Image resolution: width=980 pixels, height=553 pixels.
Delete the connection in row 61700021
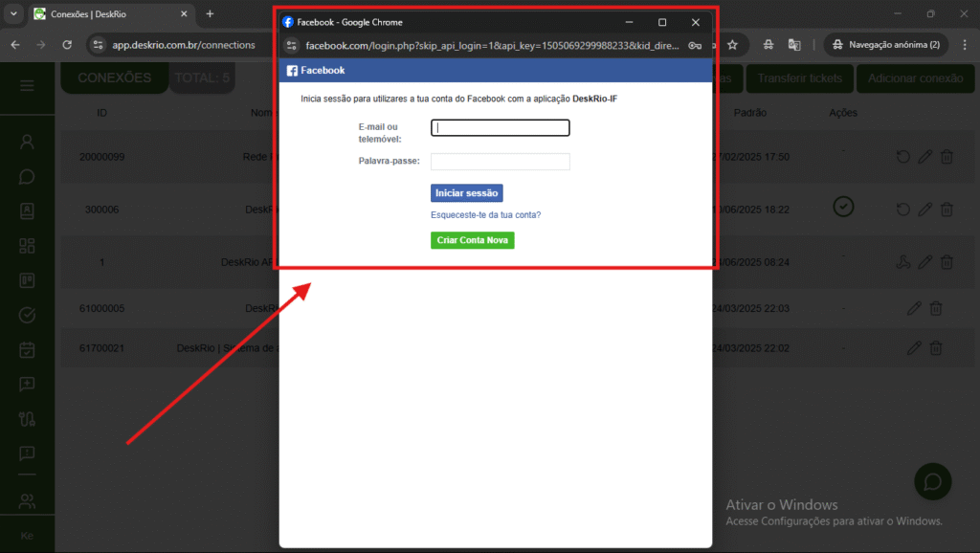point(936,348)
